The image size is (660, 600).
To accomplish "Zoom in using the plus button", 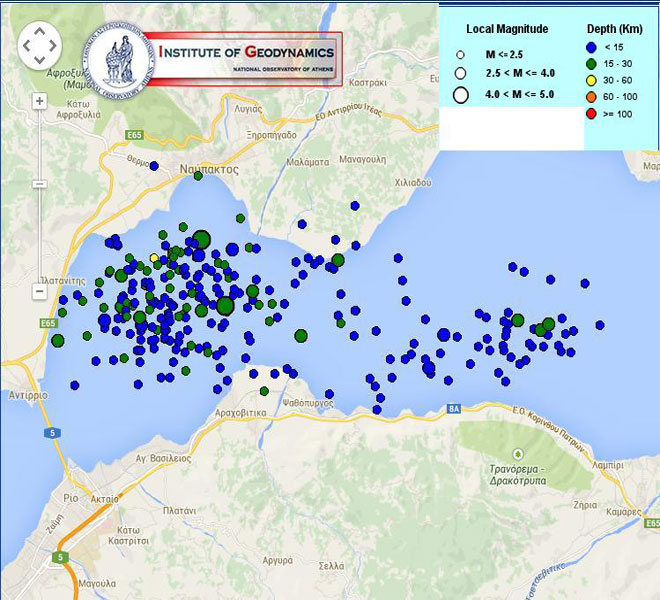I will coord(39,101).
